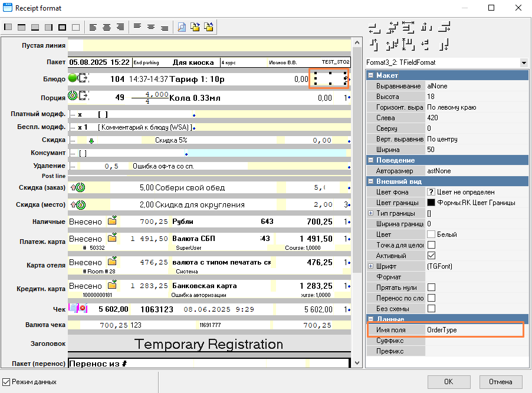Expand the Тип границы property node
Image resolution: width=532 pixels, height=393 pixels.
pos(370,213)
